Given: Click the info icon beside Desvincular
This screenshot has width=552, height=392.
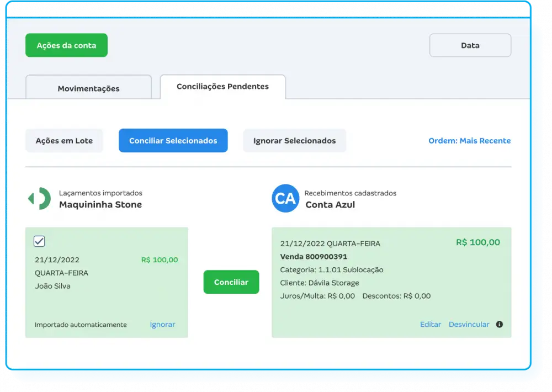Looking at the screenshot, I should [x=499, y=325].
